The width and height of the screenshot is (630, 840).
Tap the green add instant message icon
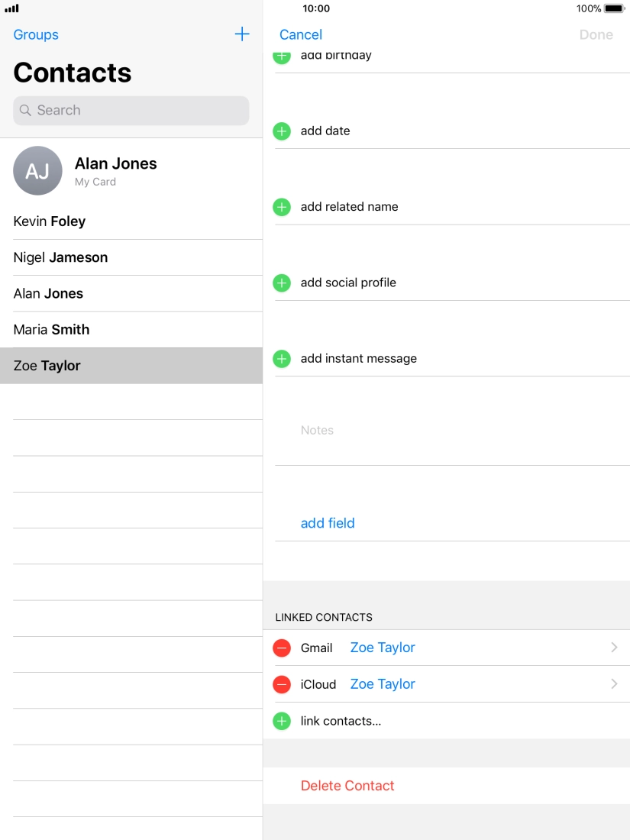click(x=282, y=358)
